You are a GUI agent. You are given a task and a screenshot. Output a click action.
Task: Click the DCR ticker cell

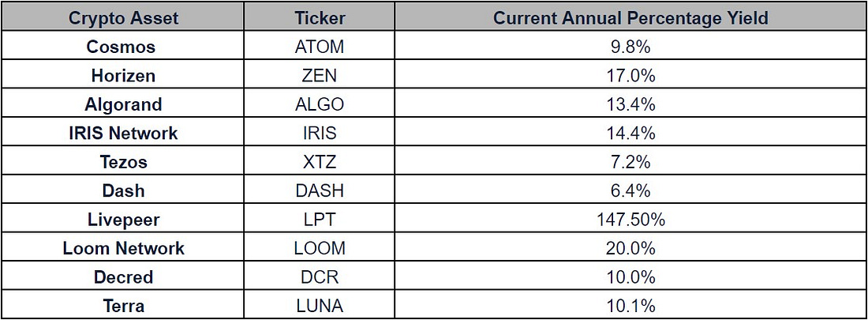click(320, 277)
